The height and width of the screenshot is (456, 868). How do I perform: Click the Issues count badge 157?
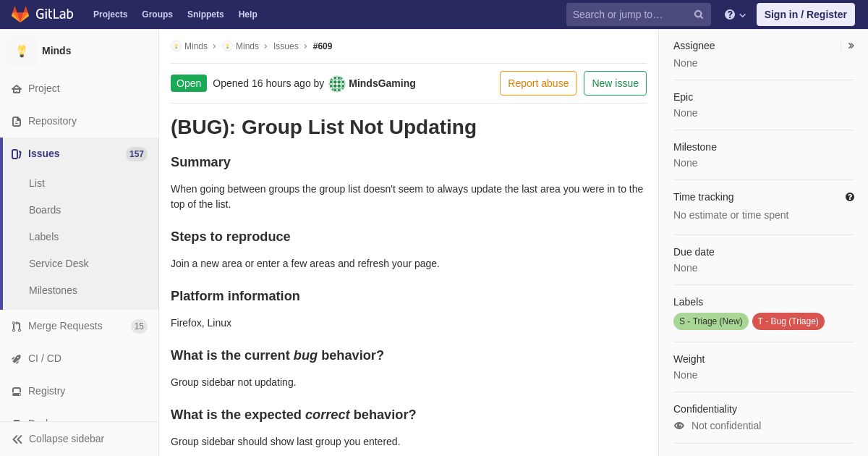(x=137, y=154)
